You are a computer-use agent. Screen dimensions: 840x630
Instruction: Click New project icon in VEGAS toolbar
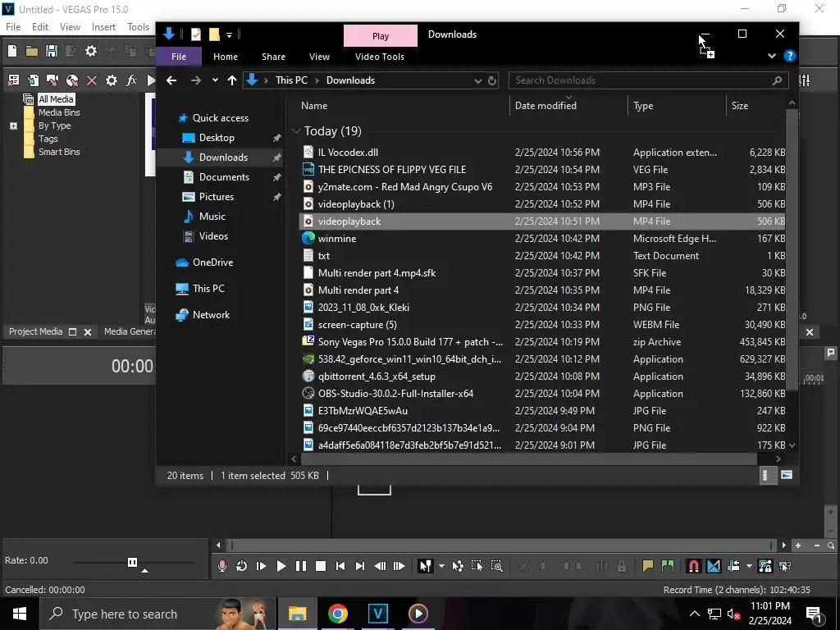tap(12, 51)
